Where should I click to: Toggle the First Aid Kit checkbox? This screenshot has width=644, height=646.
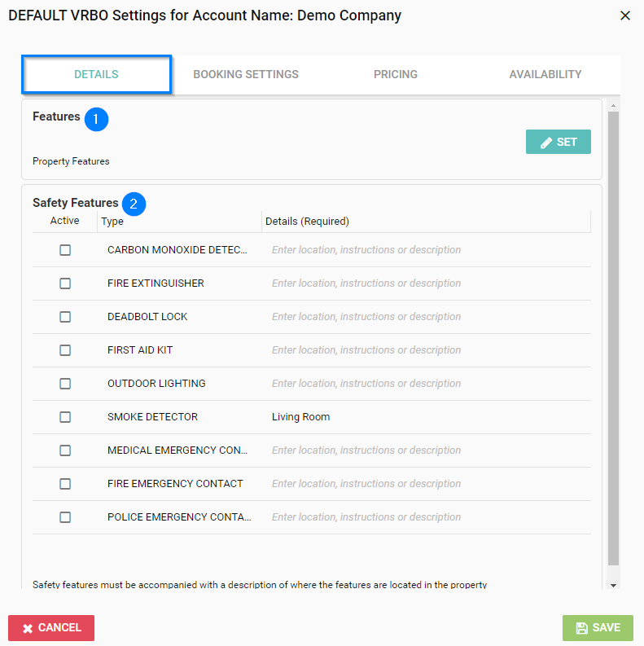click(x=65, y=350)
